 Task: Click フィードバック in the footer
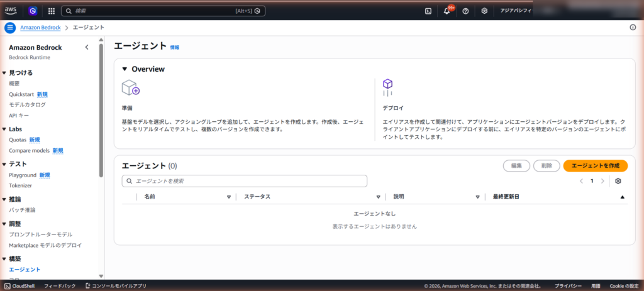(60, 286)
